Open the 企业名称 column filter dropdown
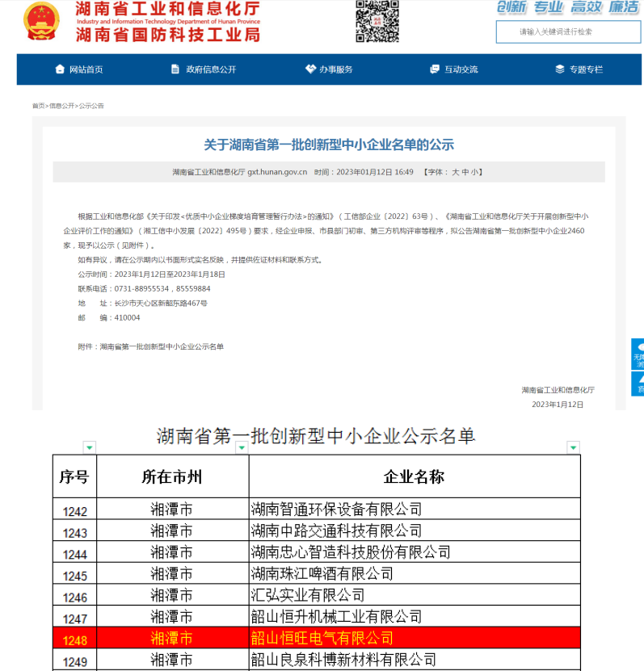644x671 pixels. (x=573, y=447)
